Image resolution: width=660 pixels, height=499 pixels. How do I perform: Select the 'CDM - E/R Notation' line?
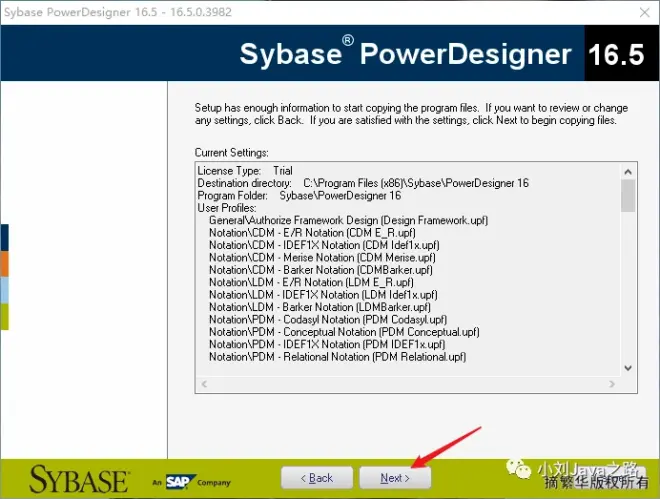[312, 233]
